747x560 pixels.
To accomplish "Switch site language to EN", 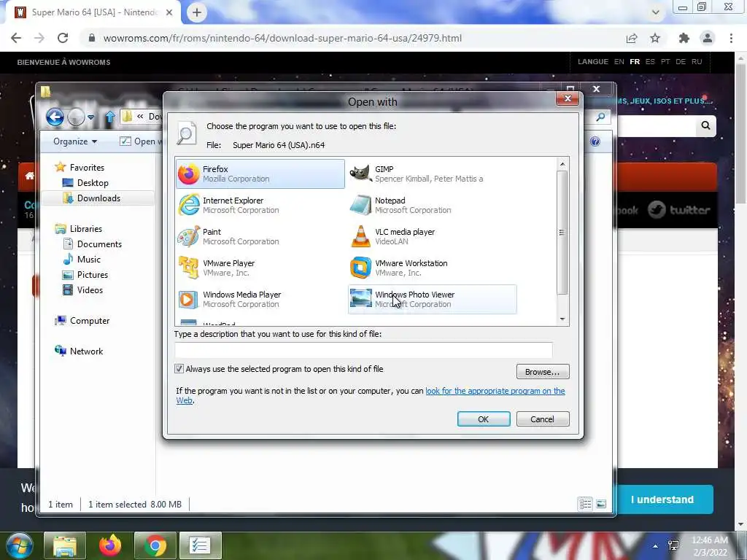I will coord(619,62).
